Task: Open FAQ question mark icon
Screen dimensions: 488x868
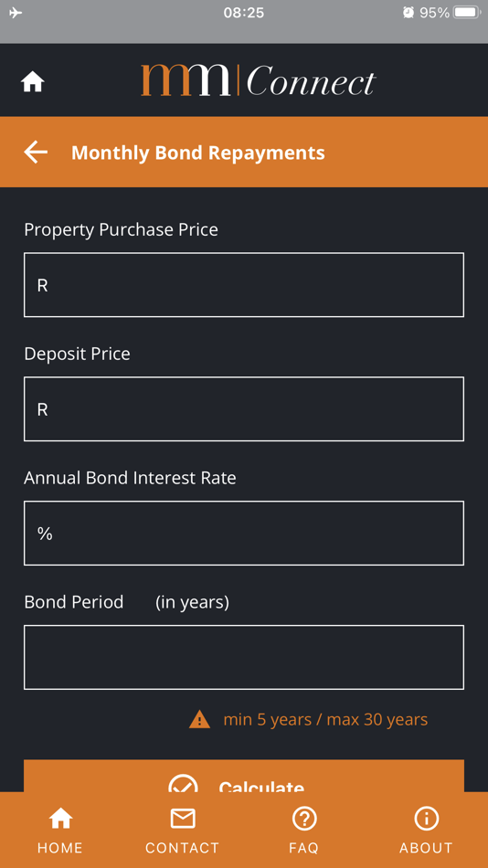Action: click(304, 818)
